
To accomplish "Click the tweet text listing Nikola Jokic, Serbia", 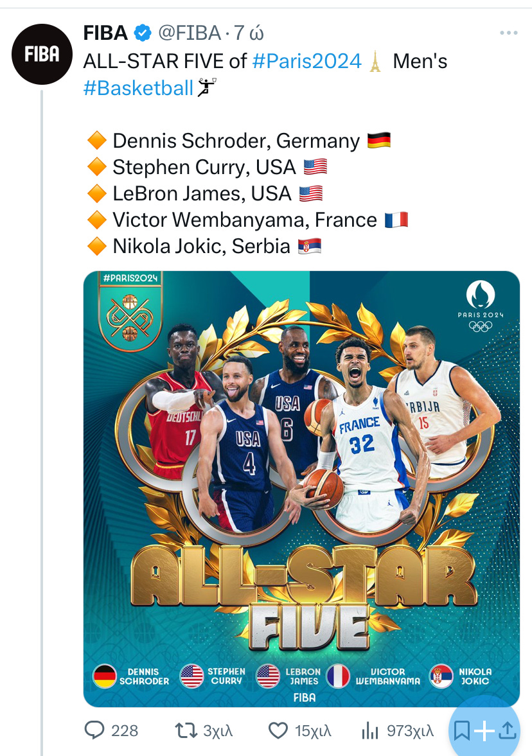I will coord(202,247).
